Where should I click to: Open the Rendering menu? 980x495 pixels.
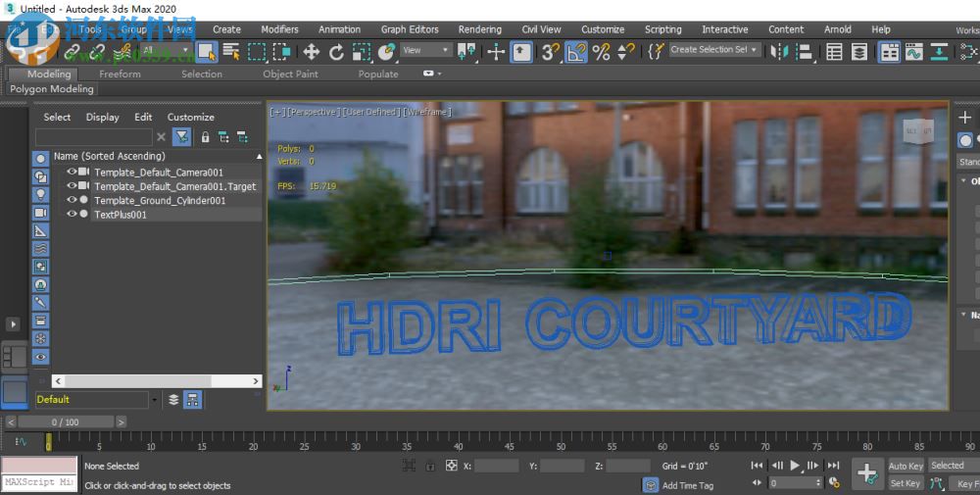coord(479,29)
